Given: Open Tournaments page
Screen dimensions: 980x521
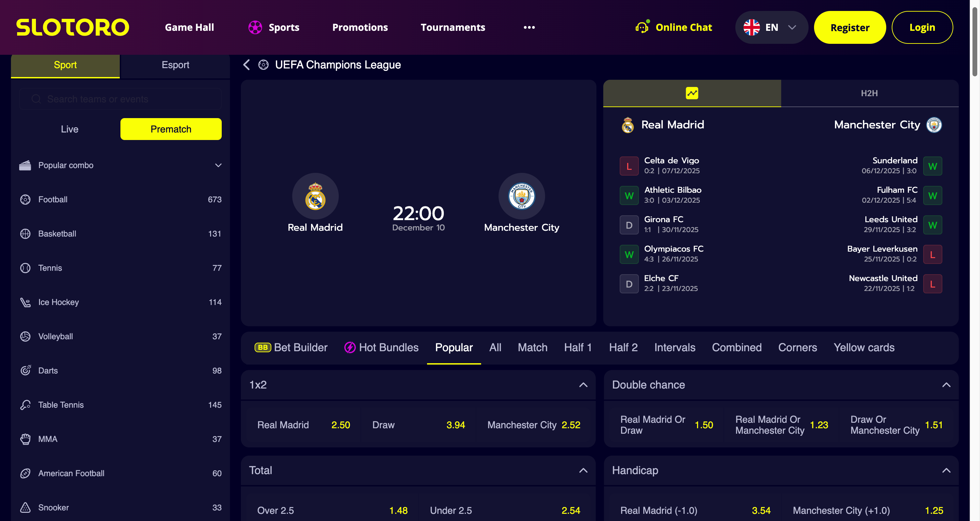Looking at the screenshot, I should click(x=453, y=27).
